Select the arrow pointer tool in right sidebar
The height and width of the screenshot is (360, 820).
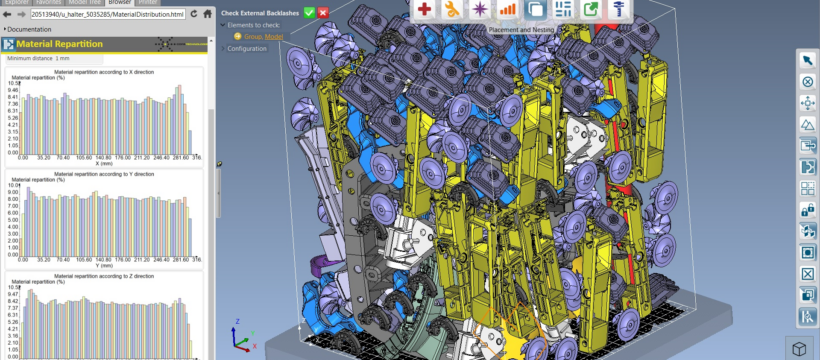click(x=807, y=60)
